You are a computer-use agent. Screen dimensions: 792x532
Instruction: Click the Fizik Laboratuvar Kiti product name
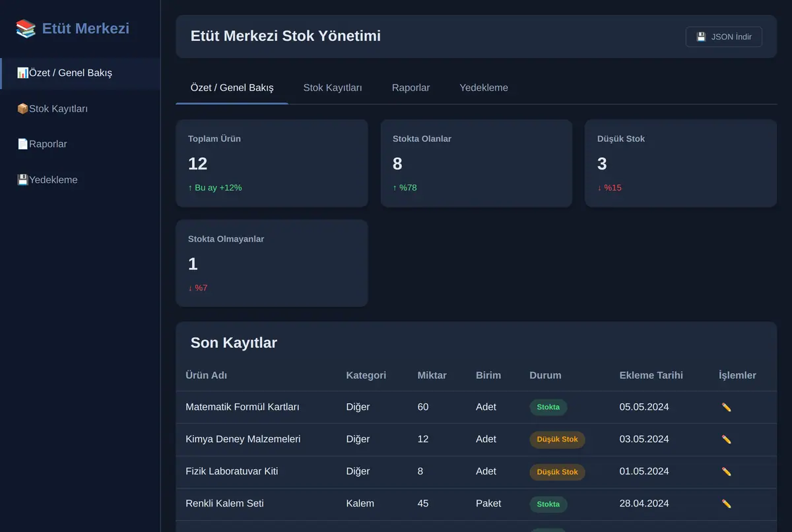[x=232, y=471]
